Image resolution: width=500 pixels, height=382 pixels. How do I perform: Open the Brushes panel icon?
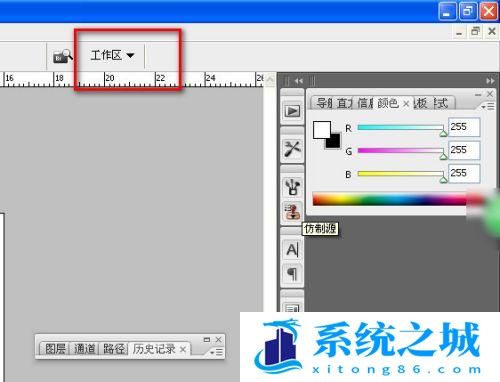point(292,187)
